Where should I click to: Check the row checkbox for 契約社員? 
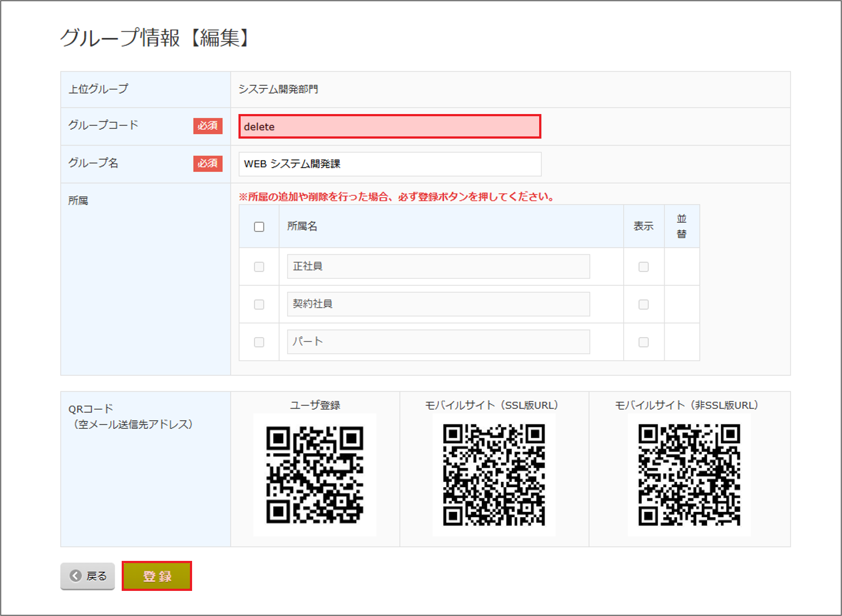coord(259,304)
